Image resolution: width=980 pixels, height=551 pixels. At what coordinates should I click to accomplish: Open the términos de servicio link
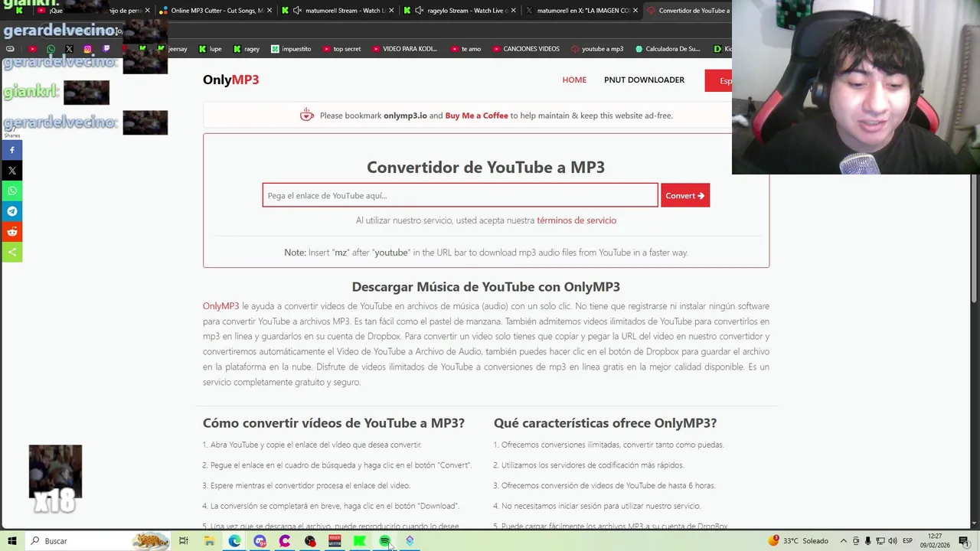tap(577, 220)
